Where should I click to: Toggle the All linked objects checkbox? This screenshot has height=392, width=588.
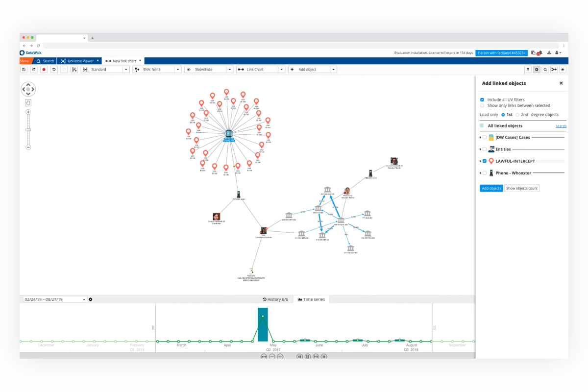coord(482,126)
